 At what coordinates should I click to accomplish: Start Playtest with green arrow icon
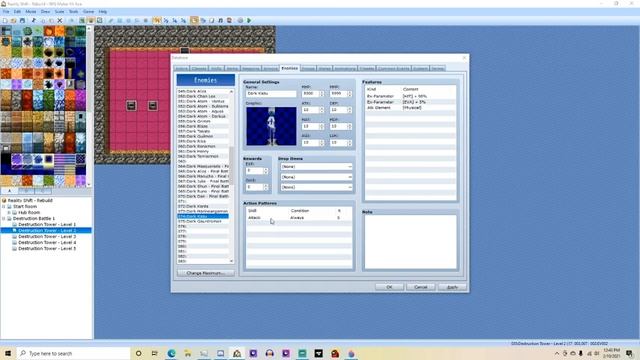[x=249, y=20]
